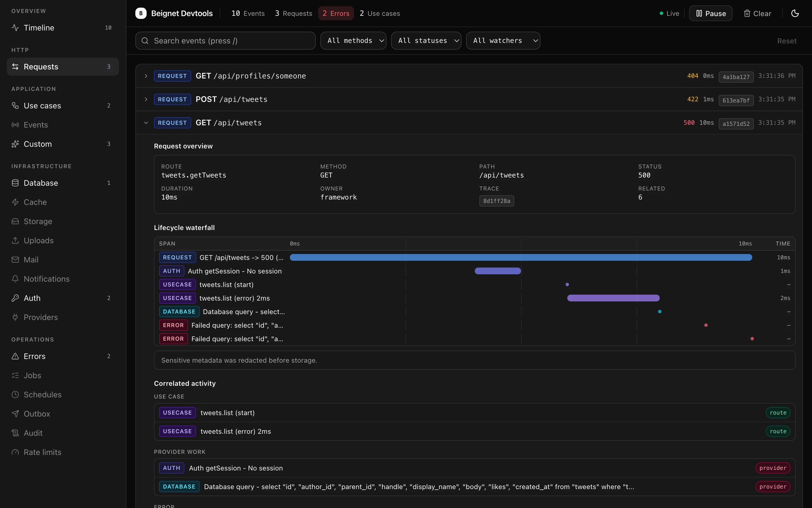
Task: Go to Database section in sidebar
Action: (63, 183)
